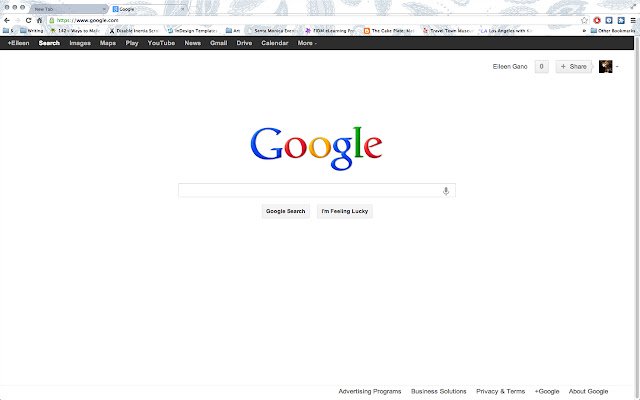Open News from the Google bar
Image resolution: width=640 pixels, height=400 pixels.
[x=193, y=43]
